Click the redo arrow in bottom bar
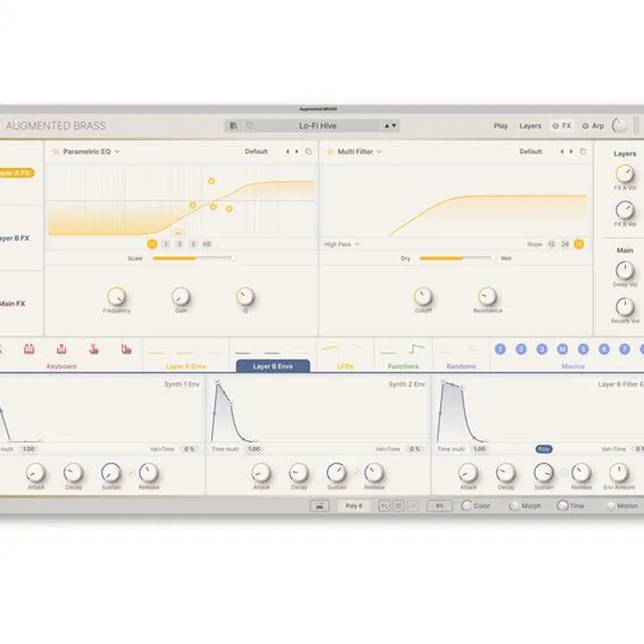The height and width of the screenshot is (644, 644). click(412, 506)
